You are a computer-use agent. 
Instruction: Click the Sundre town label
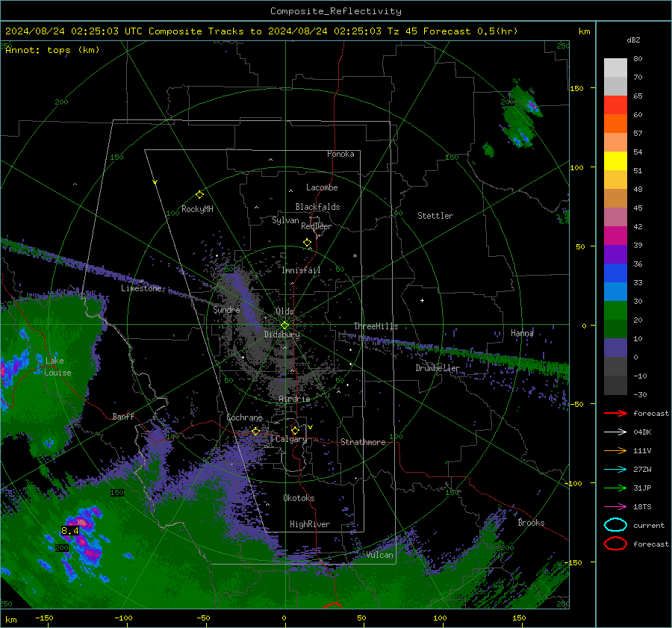coord(226,309)
